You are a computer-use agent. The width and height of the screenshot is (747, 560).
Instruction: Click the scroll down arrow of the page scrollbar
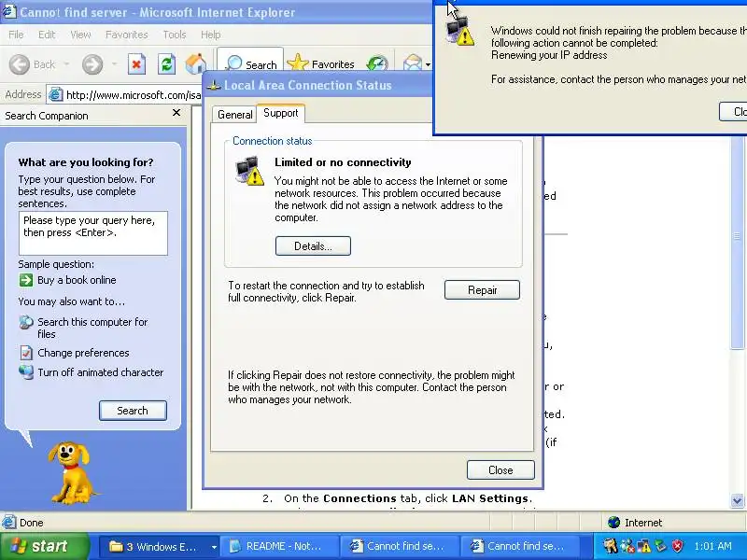(x=737, y=500)
